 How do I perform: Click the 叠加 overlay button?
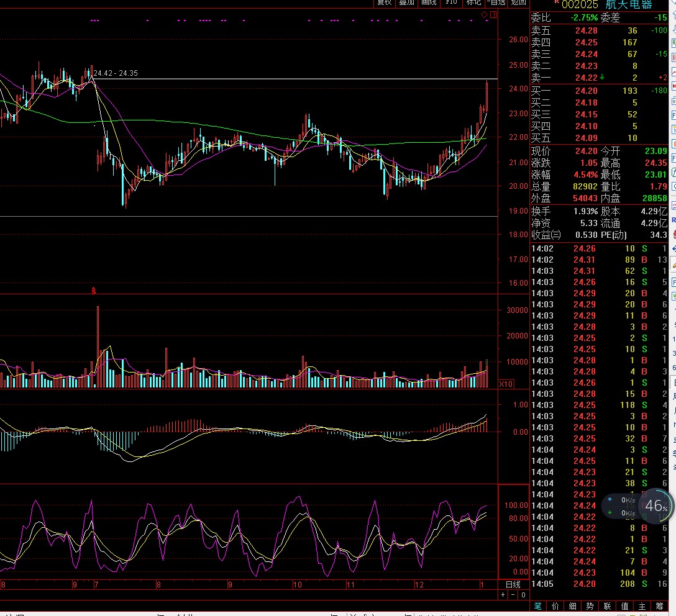[x=407, y=2]
